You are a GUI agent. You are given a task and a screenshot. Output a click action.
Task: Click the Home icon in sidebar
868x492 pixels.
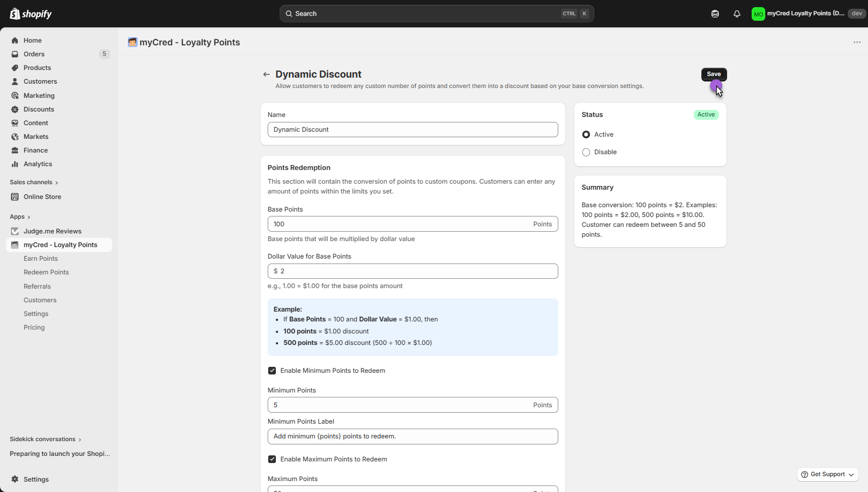15,40
